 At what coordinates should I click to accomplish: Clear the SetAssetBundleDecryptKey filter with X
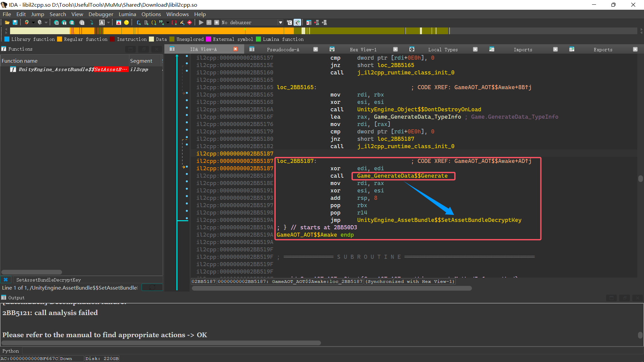point(6,280)
